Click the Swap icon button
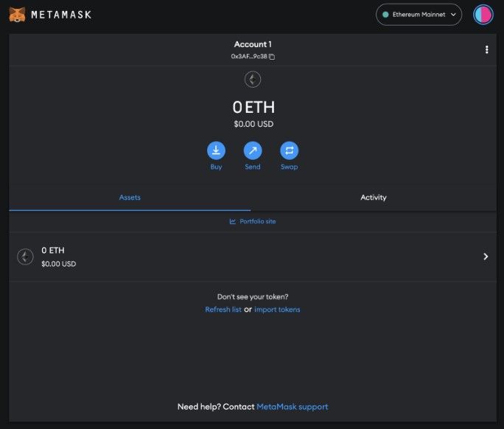This screenshot has height=429, width=504. pos(290,150)
